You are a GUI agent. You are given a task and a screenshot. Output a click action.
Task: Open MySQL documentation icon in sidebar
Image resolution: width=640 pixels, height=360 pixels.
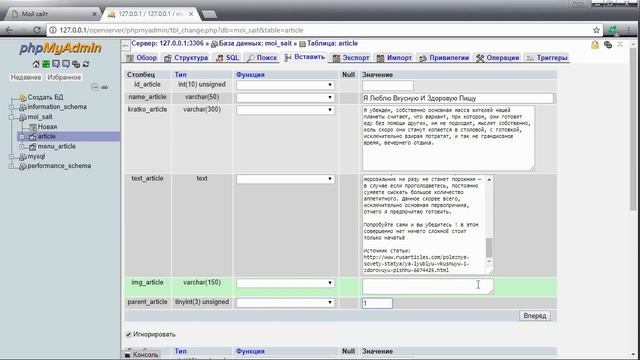coord(66,64)
